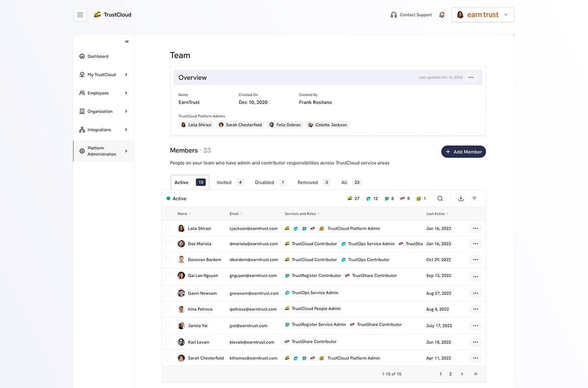Expand the Integrations menu chevron
The image size is (588, 388).
(x=126, y=130)
